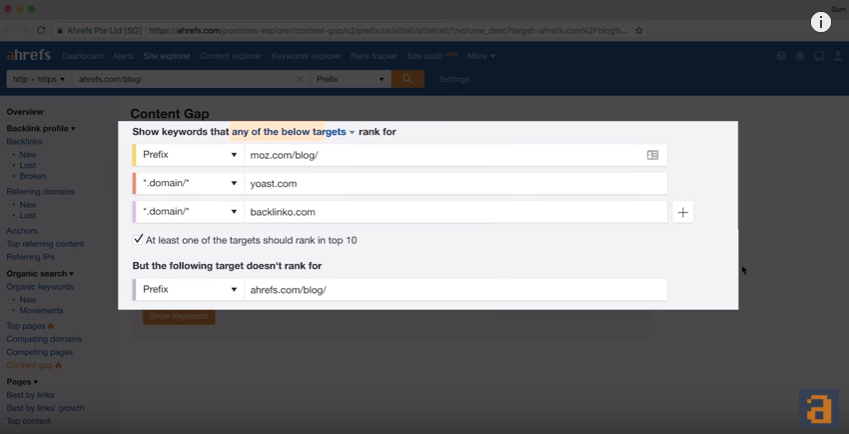Image resolution: width=849 pixels, height=434 pixels.
Task: Open Best by links in sidebar
Action: (30, 394)
